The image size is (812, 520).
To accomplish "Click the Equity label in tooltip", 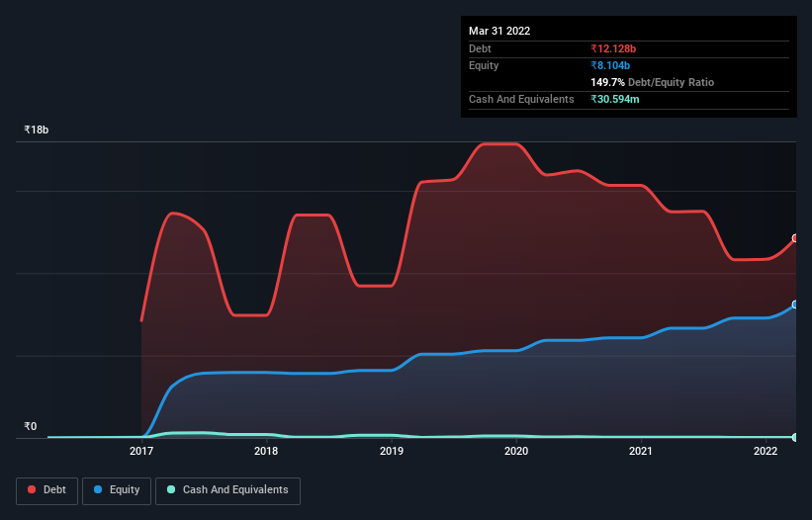I will tap(484, 65).
